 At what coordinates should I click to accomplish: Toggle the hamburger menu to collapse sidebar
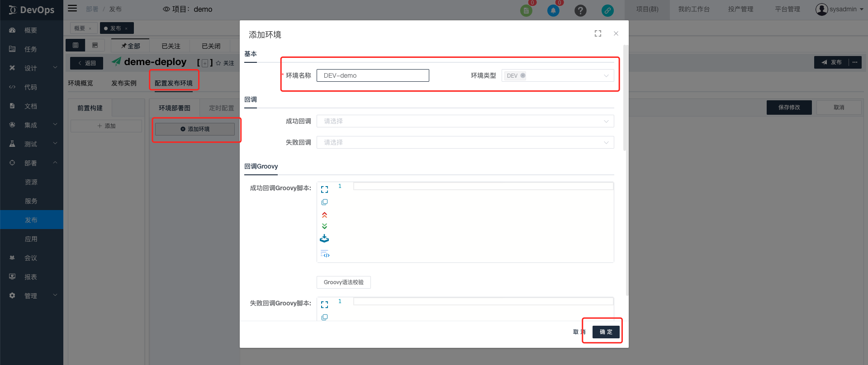[72, 9]
